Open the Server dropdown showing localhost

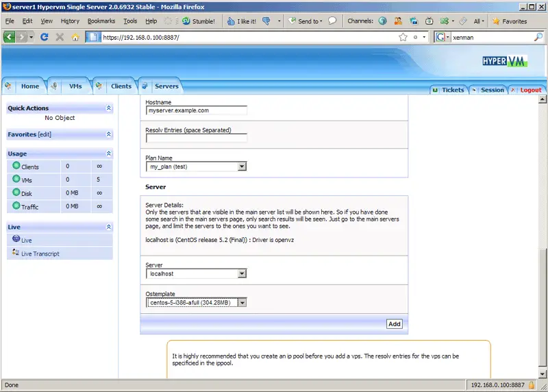click(x=196, y=273)
